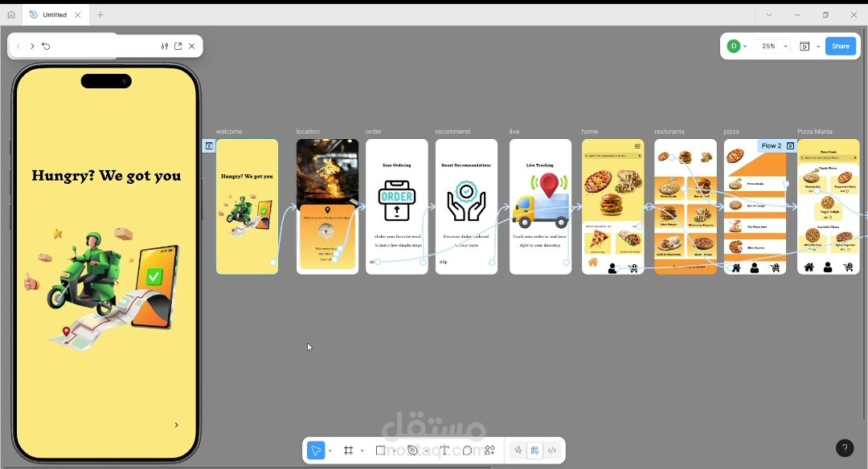The width and height of the screenshot is (868, 469).
Task: Select the resturants frame label
Action: 669,132
